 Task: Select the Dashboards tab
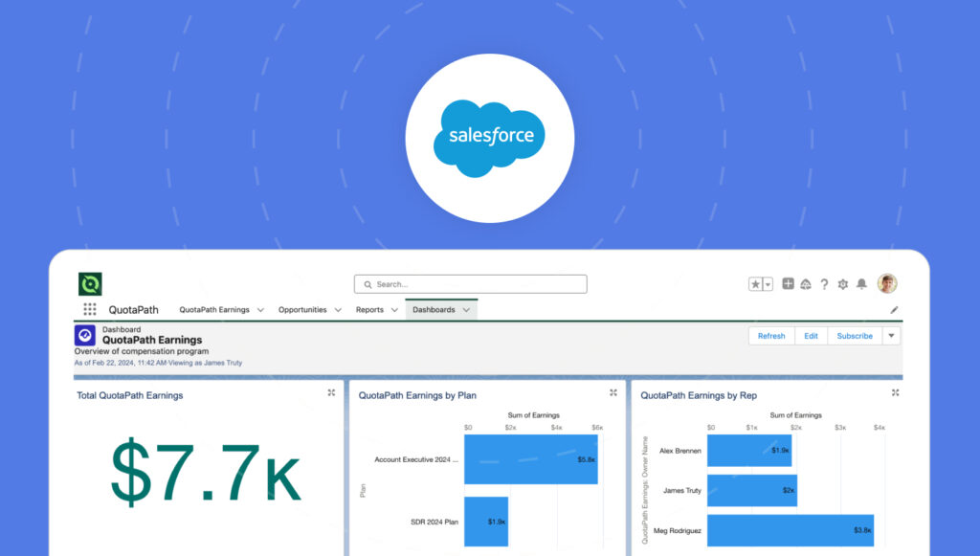point(435,309)
